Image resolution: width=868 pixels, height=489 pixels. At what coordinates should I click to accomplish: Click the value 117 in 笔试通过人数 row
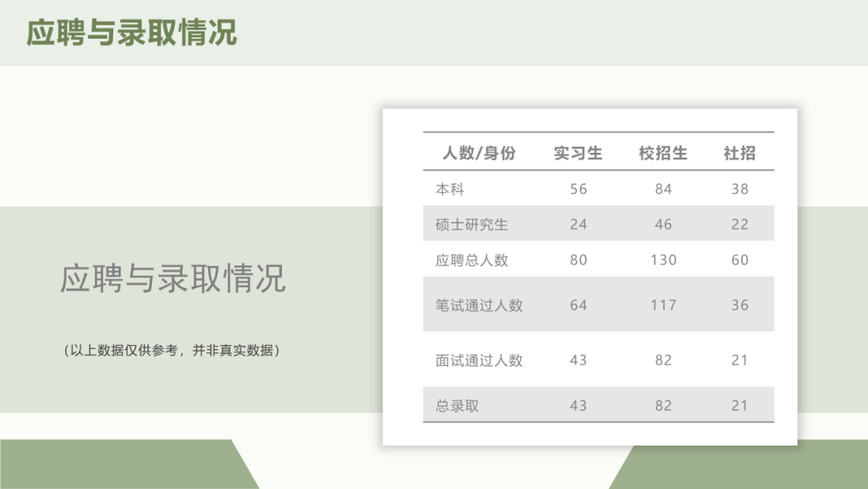pos(663,305)
